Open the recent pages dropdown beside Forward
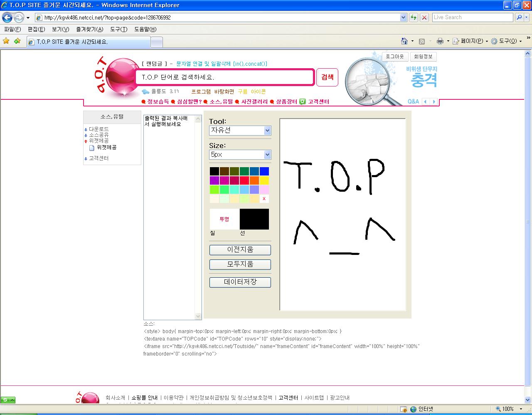532x415 pixels. point(28,17)
